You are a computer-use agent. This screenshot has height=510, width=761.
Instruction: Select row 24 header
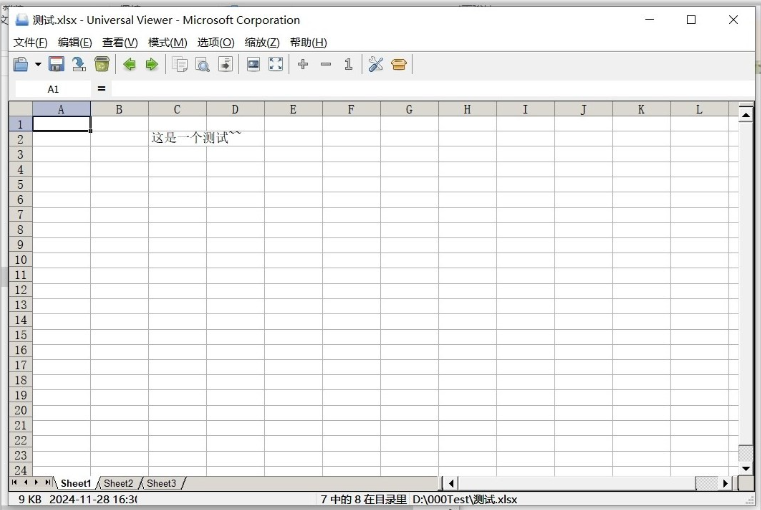pos(20,470)
